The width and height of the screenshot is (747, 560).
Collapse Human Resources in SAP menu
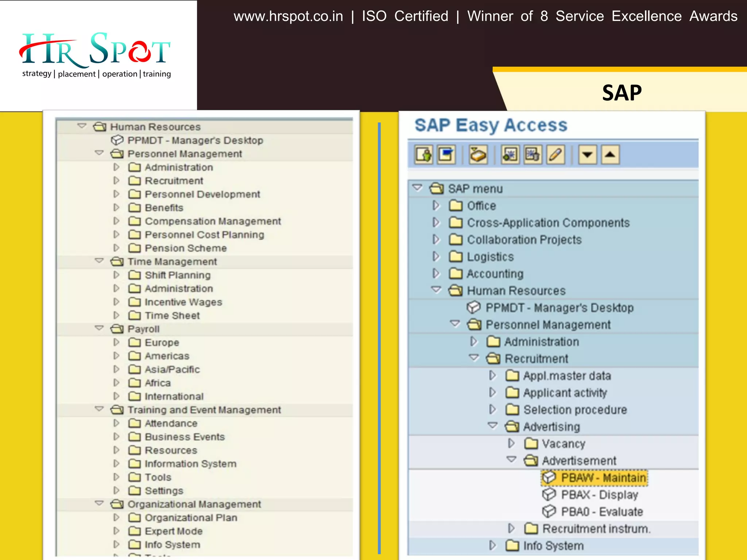pos(436,290)
